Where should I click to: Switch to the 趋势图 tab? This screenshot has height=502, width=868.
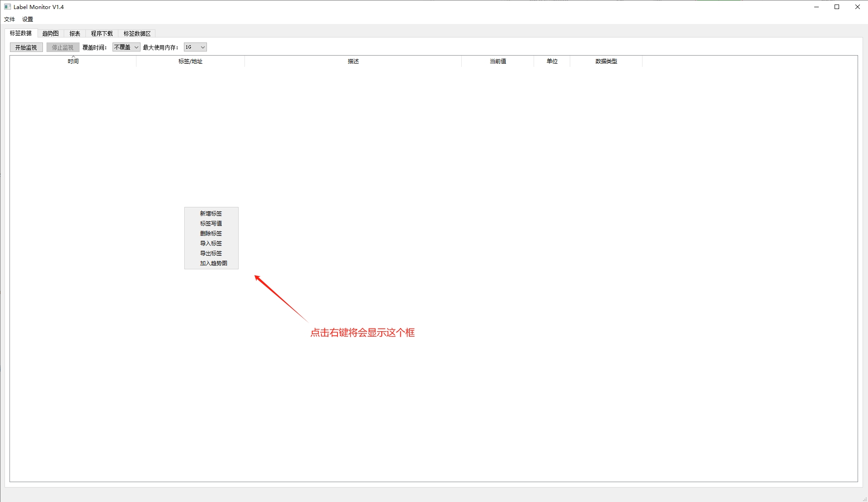51,33
